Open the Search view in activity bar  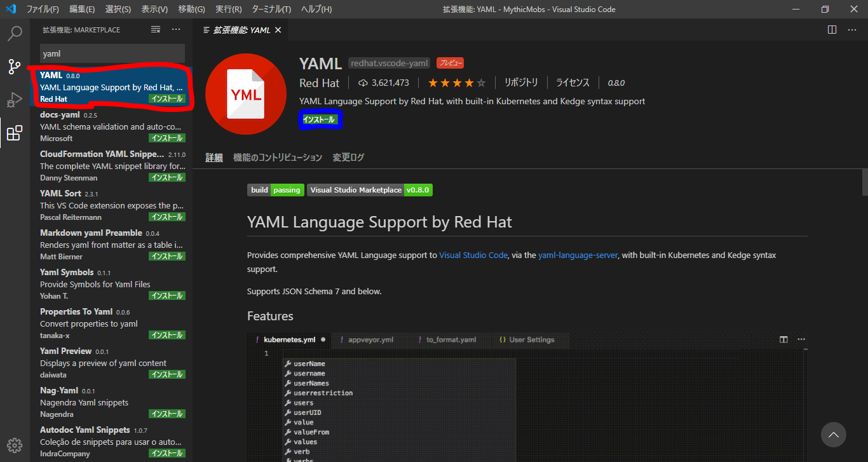[x=15, y=33]
